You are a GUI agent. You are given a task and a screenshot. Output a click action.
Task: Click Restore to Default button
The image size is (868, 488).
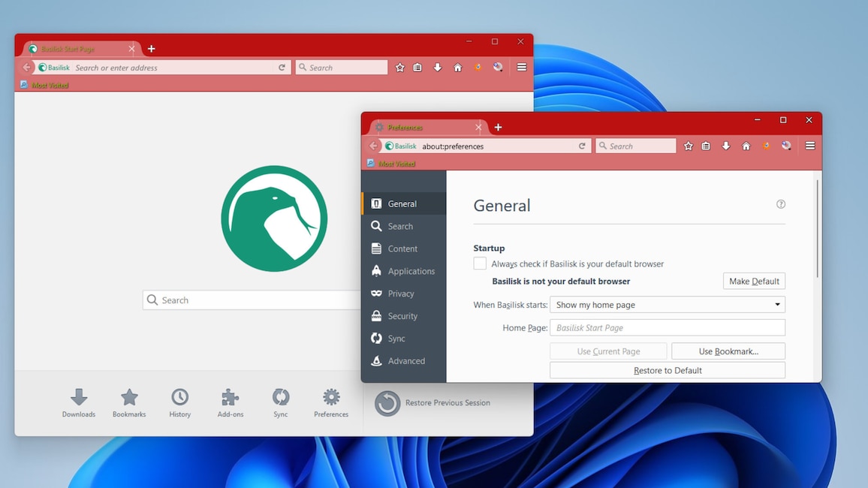[x=668, y=370]
